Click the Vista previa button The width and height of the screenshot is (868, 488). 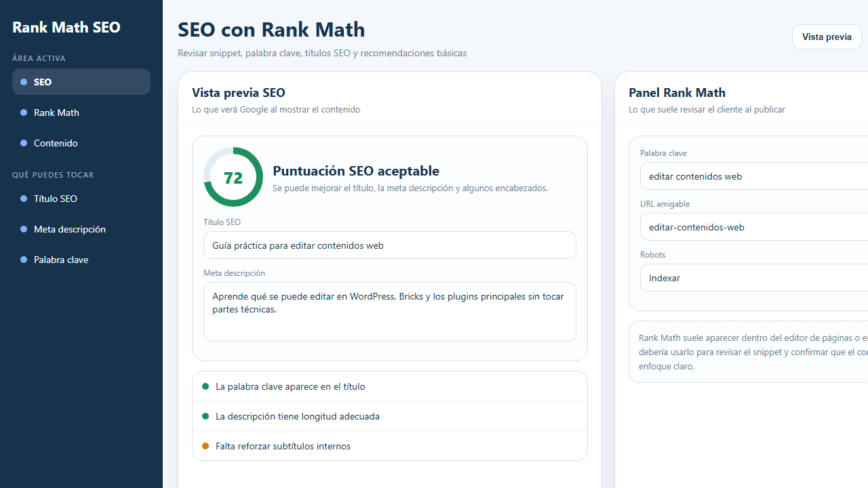(827, 37)
